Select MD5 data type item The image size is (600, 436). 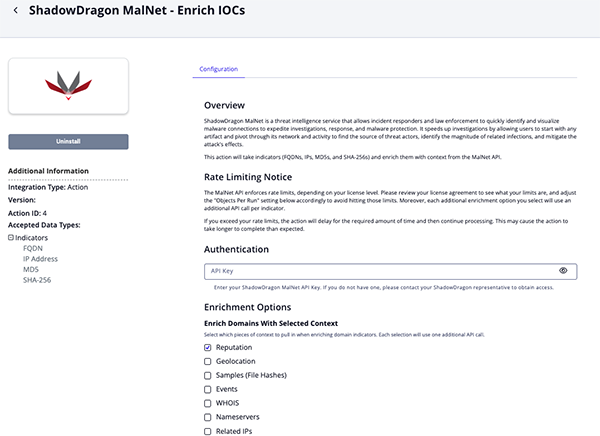click(33, 270)
